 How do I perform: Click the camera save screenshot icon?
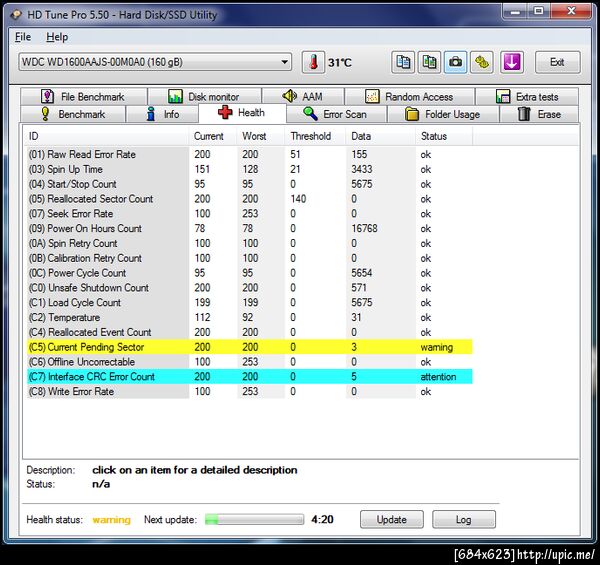[455, 62]
